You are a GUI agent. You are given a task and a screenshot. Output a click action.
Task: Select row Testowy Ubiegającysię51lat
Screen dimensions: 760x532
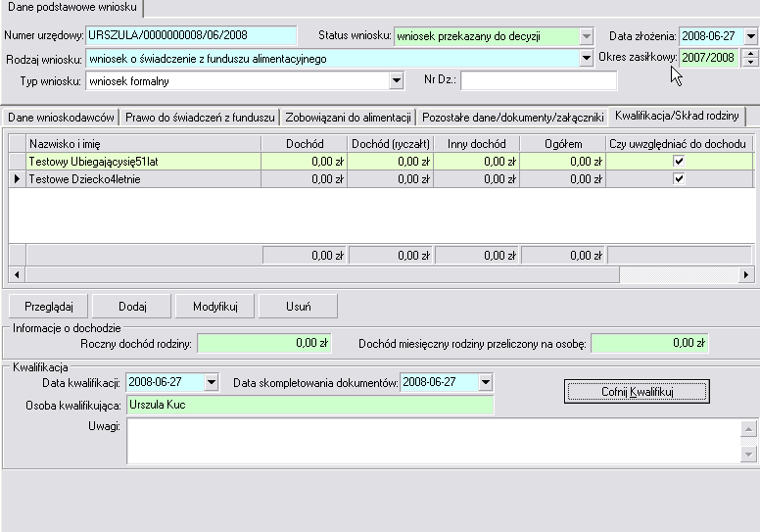381,161
